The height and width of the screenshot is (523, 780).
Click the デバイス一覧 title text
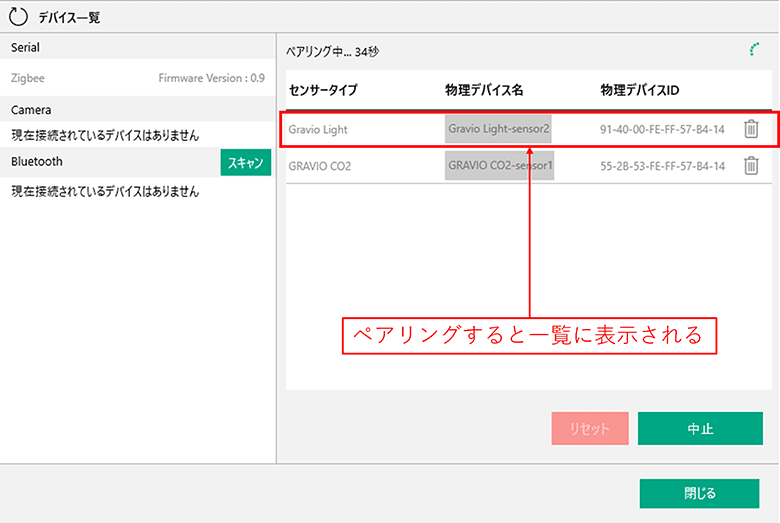point(69,18)
